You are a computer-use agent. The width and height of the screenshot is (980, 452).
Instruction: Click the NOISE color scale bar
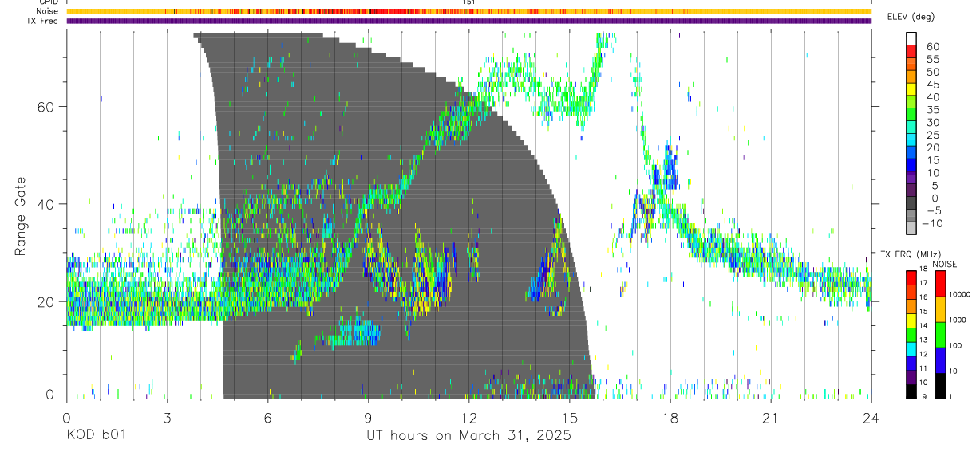click(x=940, y=334)
